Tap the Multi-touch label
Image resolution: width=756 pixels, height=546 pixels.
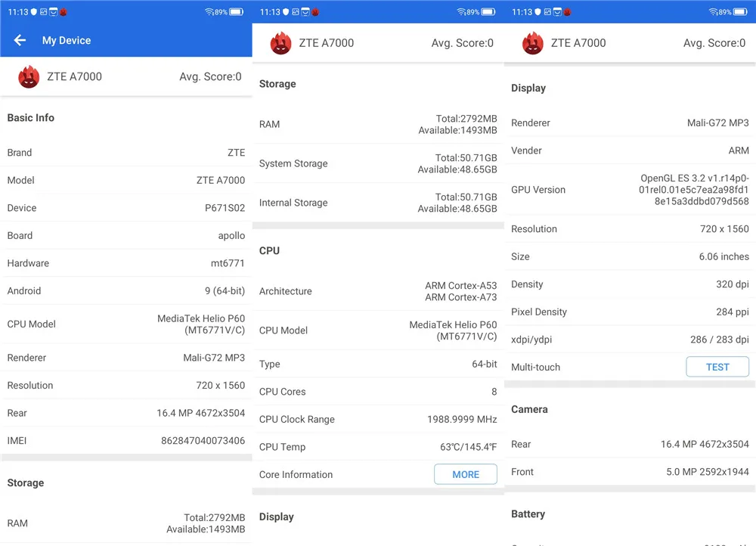pyautogui.click(x=536, y=367)
